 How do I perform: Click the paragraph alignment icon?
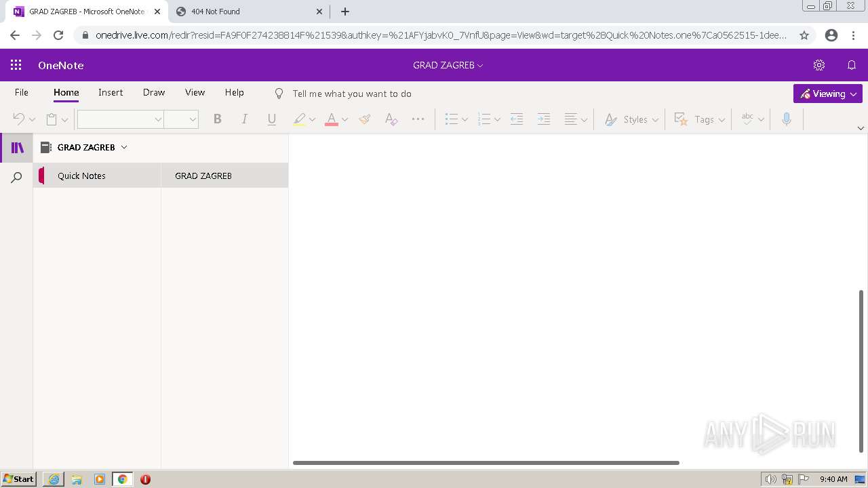pos(571,119)
